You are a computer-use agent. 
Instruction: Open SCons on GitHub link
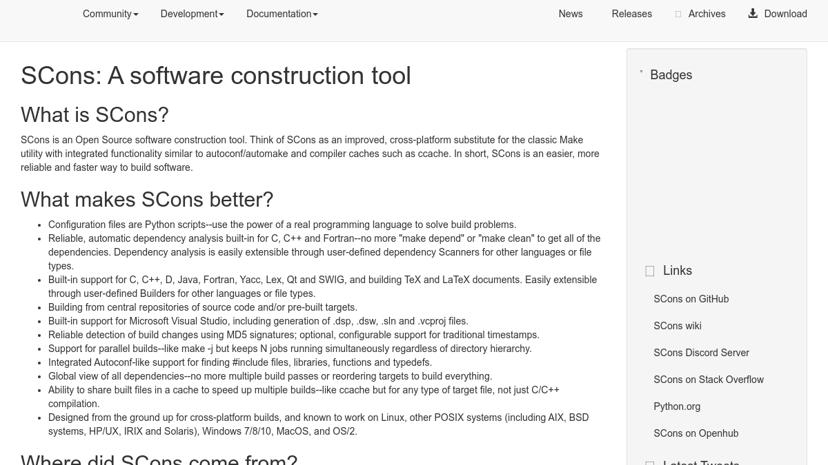point(691,299)
